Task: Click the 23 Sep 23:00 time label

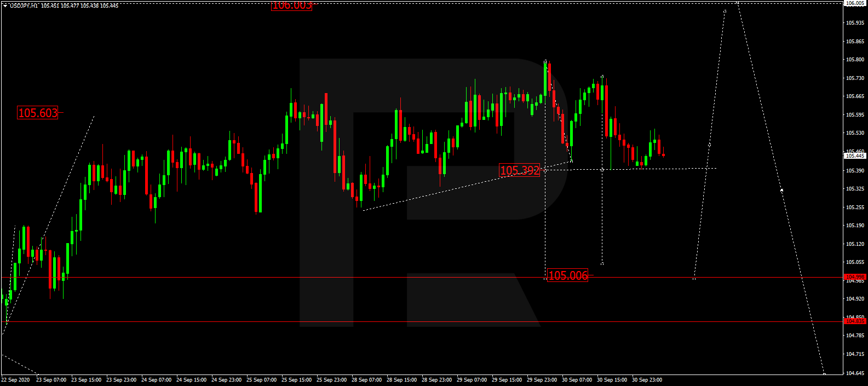Action: click(x=121, y=380)
